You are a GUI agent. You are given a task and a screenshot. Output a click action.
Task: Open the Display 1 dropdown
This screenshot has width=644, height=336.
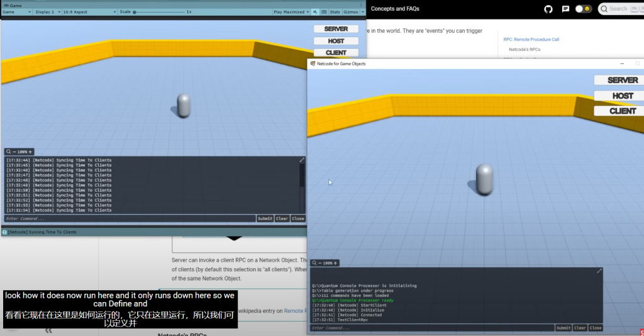coord(46,12)
